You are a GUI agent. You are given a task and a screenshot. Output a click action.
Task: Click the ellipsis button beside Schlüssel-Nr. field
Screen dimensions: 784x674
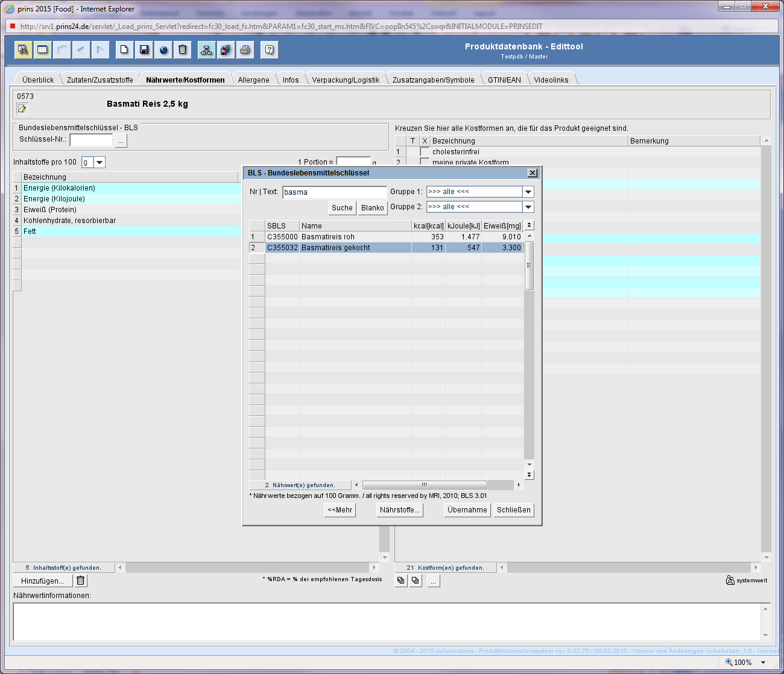point(121,140)
